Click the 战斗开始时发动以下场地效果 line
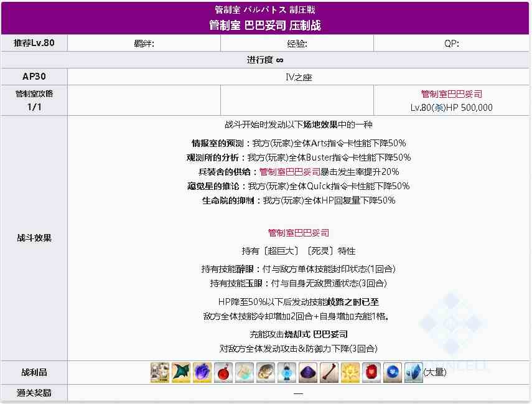Screen dimensions: 532x404 (299, 124)
